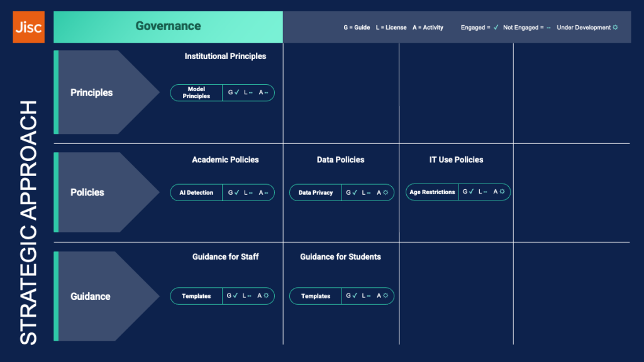Click License dash in AI Detection
Screen dimensions: 644x362
[251, 192]
